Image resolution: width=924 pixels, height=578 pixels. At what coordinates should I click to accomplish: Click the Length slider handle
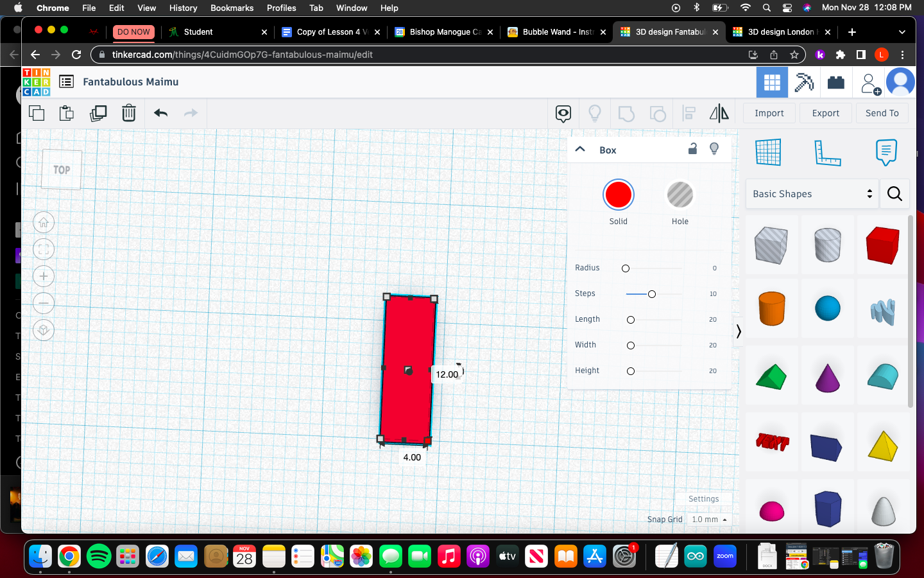click(631, 320)
